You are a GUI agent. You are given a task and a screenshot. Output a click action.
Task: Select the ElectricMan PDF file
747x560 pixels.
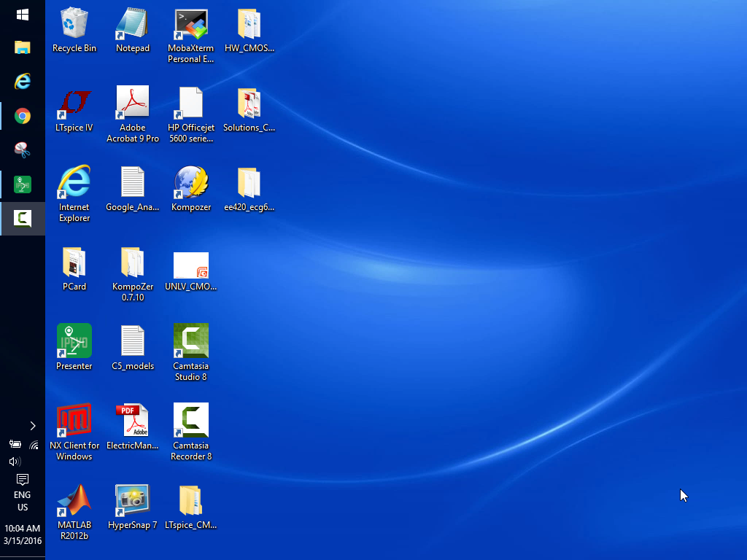133,421
